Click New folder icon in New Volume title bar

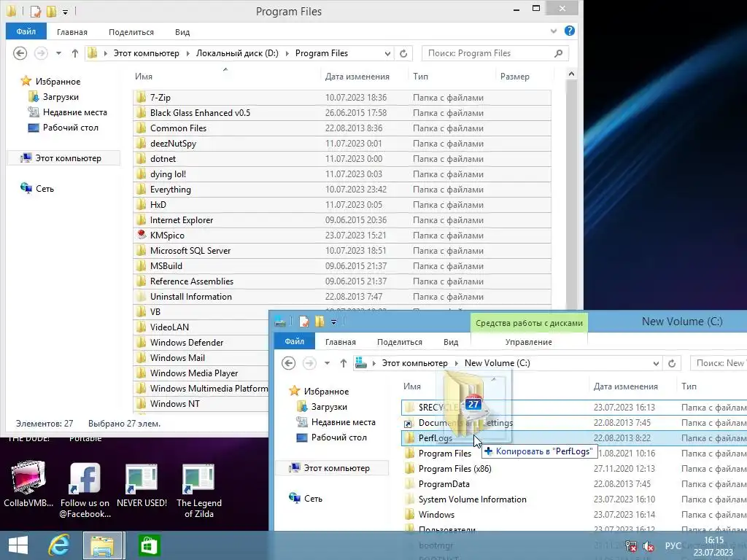[x=320, y=322]
